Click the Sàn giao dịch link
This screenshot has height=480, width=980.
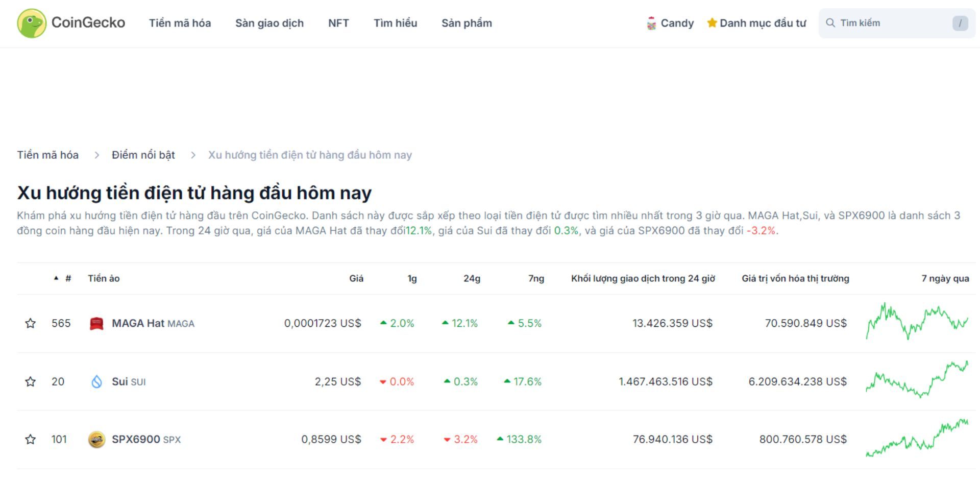pos(269,23)
